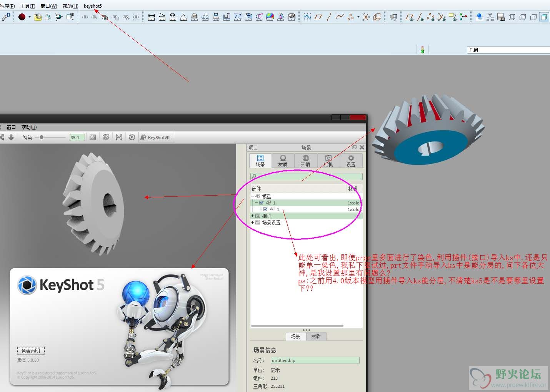Screen dimensions: 550x392
Task: Select hidden line display style cube
Action: tap(523, 17)
